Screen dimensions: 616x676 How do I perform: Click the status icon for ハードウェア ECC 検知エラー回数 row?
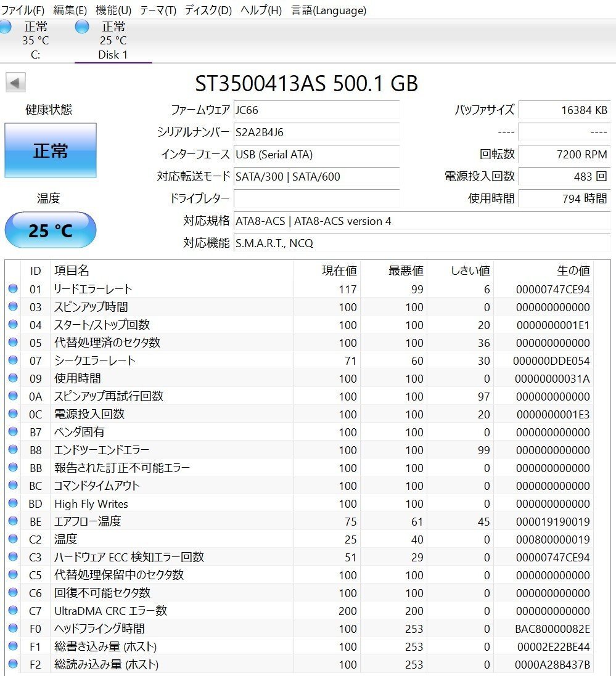13,556
